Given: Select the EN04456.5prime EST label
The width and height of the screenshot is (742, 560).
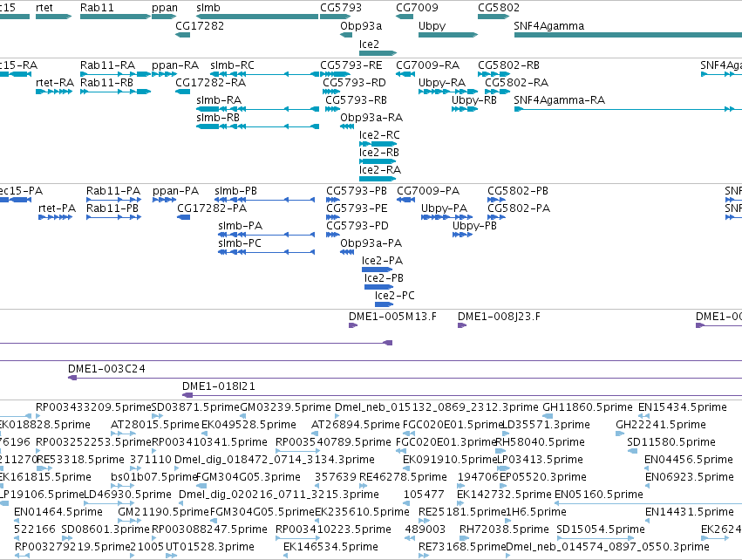Looking at the screenshot, I should pyautogui.click(x=689, y=460).
